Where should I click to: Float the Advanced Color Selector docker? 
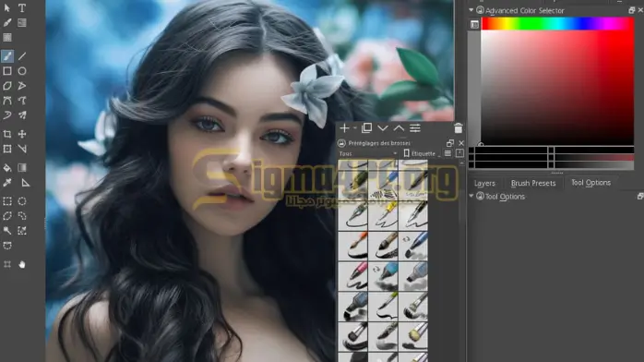tap(632, 10)
